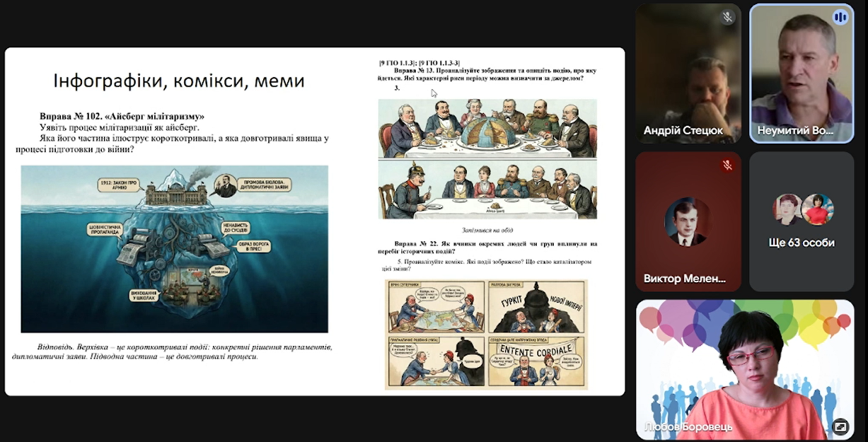Viewport: 868px width, 442px height.
Task: Click the heading 'Вправа № 102. «Айсберг мілітаризму»'
Action: click(x=122, y=116)
